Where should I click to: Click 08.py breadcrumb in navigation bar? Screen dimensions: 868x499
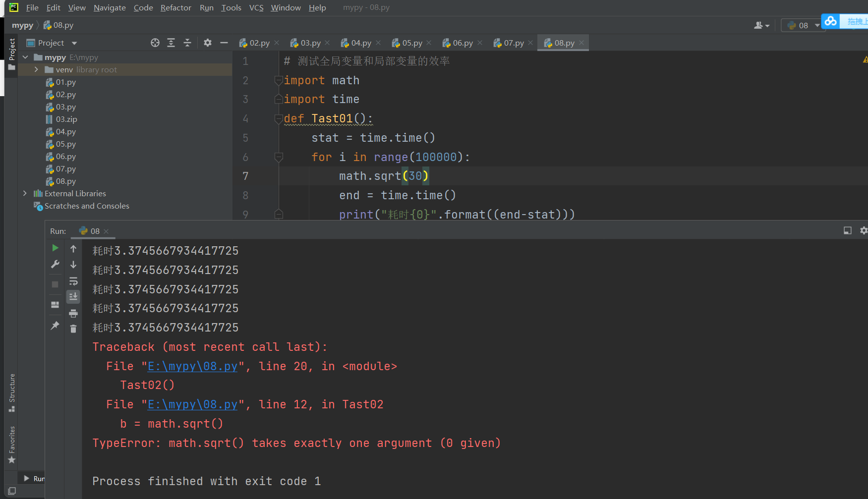click(58, 25)
